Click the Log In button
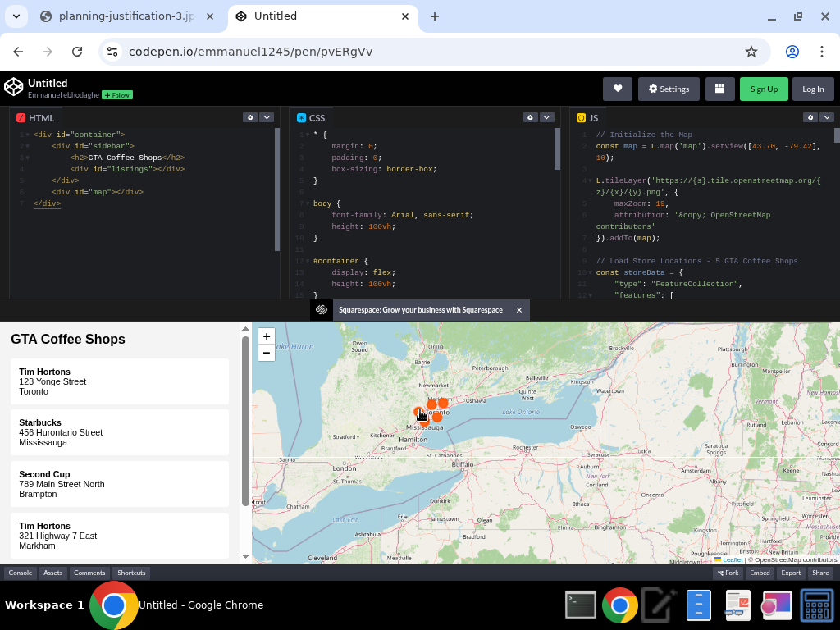 click(x=813, y=89)
